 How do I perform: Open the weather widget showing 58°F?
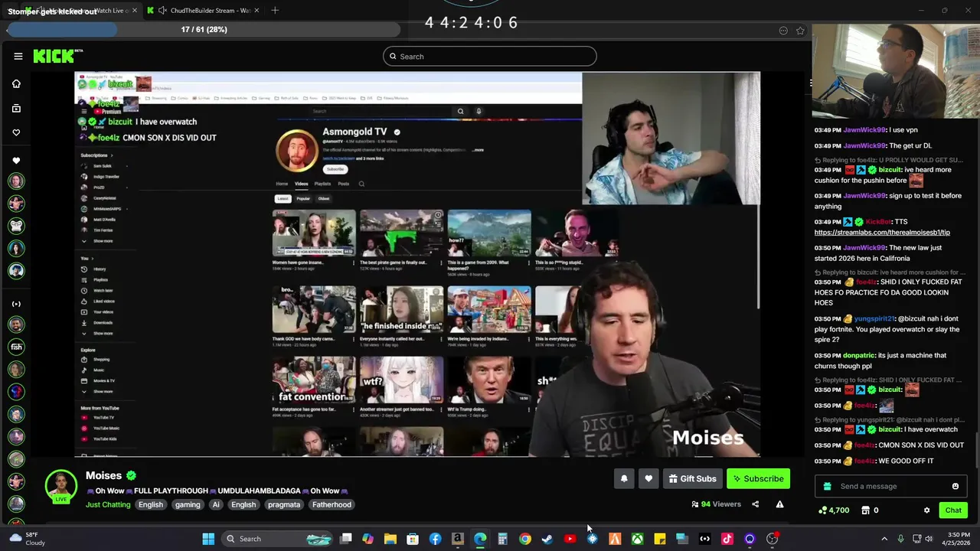click(26, 539)
